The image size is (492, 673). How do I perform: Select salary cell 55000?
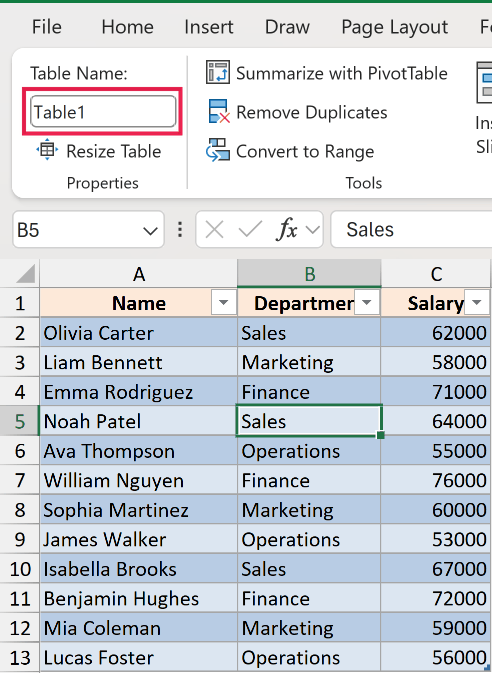click(x=435, y=451)
